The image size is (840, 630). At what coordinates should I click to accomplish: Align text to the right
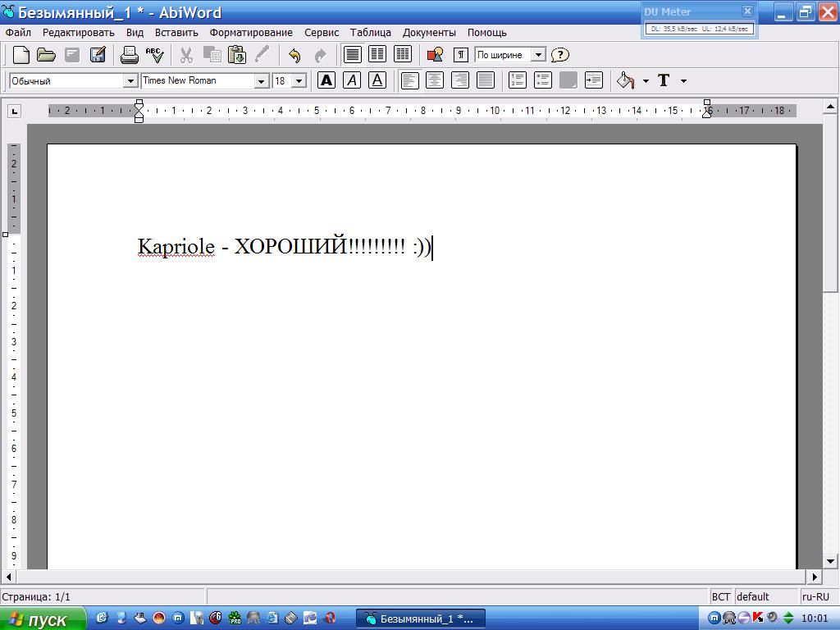pos(459,80)
